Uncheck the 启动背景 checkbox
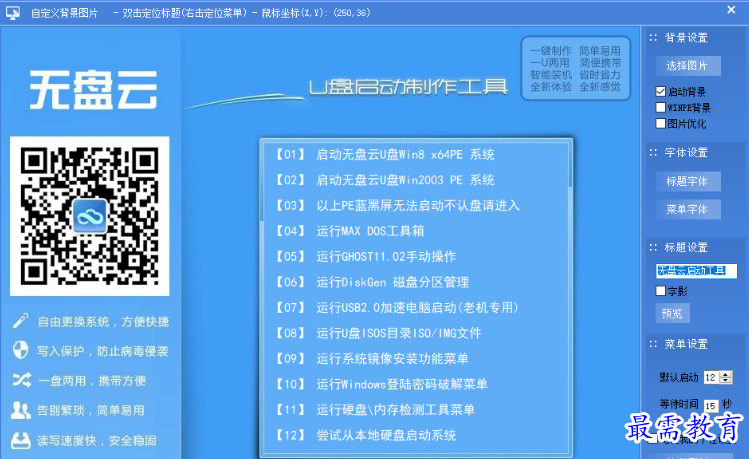749x459 pixels. (661, 91)
